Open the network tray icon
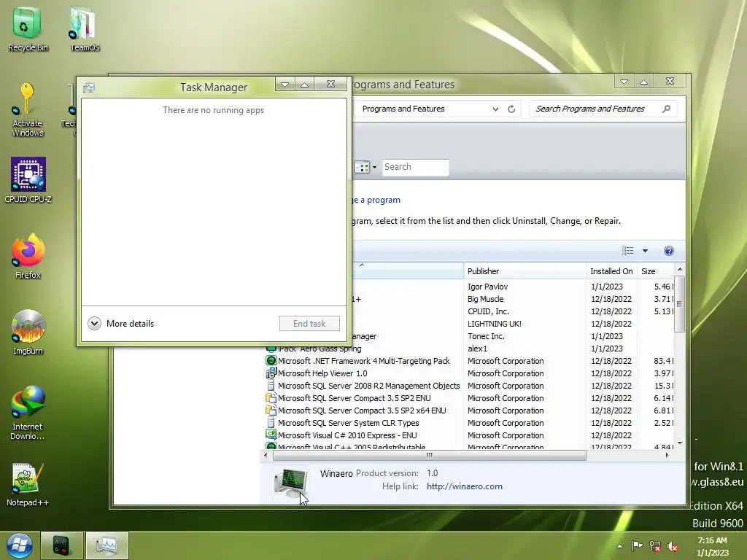Screen dimensions: 747x560 click(x=655, y=546)
